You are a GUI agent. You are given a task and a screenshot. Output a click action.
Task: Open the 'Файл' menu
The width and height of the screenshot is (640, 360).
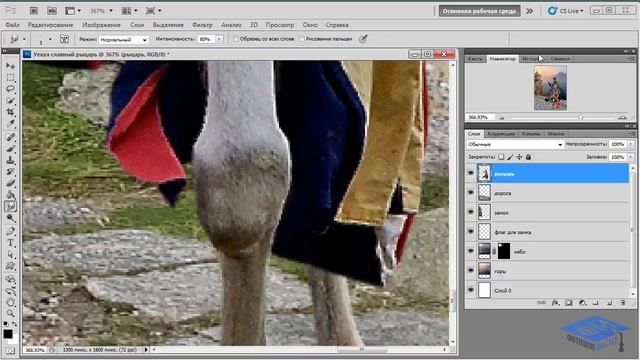tap(12, 25)
